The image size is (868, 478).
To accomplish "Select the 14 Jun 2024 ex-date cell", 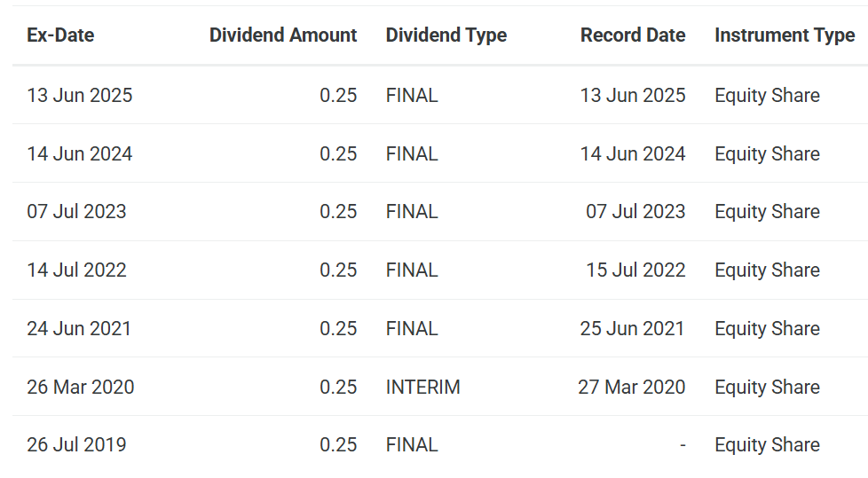I will (80, 154).
